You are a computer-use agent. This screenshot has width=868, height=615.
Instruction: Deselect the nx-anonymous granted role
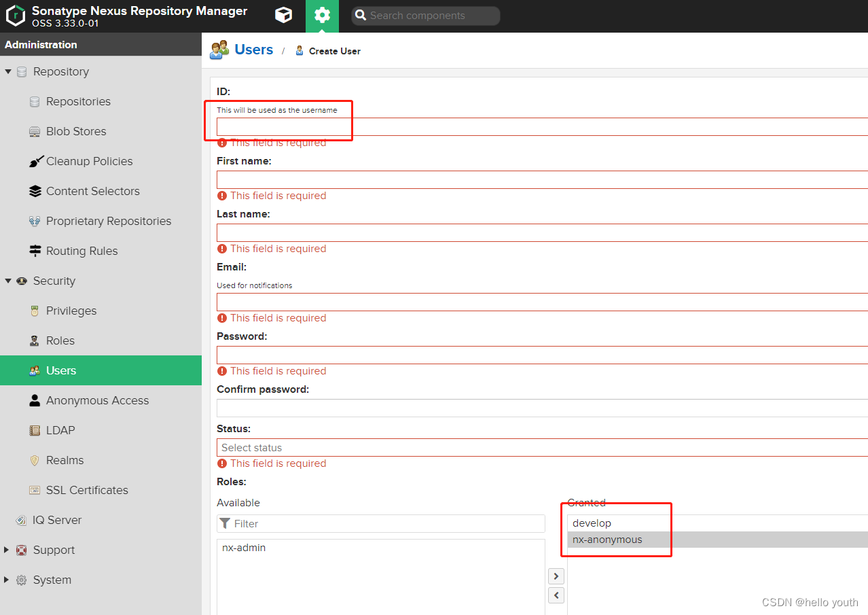pos(607,539)
